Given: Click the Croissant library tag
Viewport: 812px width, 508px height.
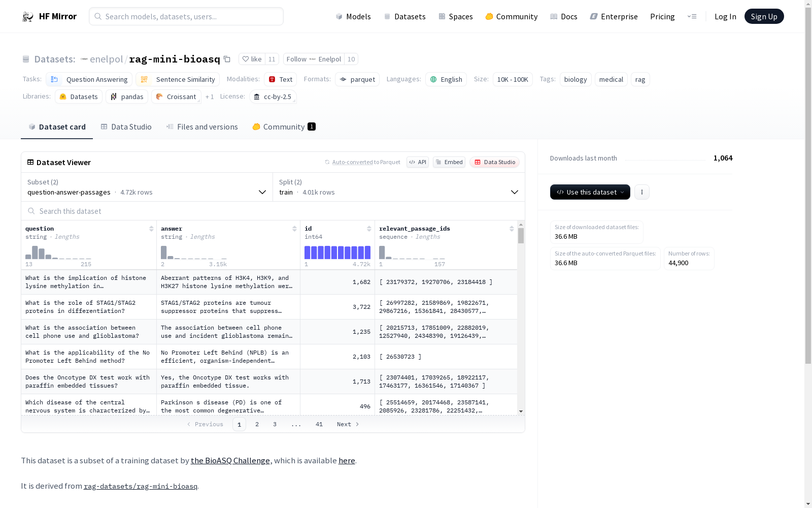Looking at the screenshot, I should pyautogui.click(x=176, y=97).
